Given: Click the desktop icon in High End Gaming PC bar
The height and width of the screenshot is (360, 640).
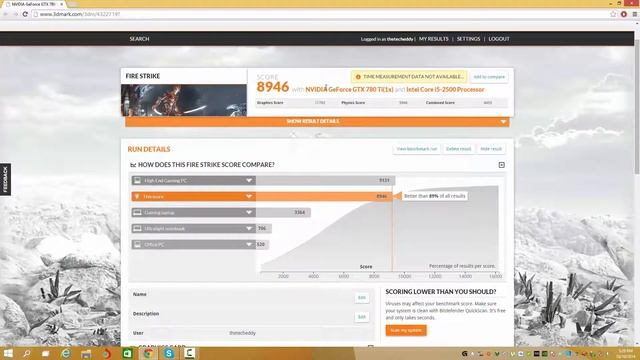Looking at the screenshot, I should (x=138, y=180).
